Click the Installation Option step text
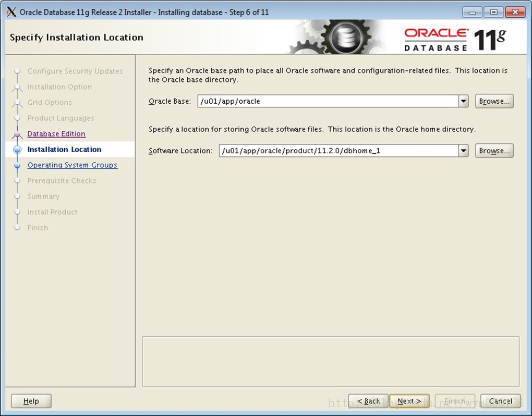The image size is (532, 416). tap(59, 87)
